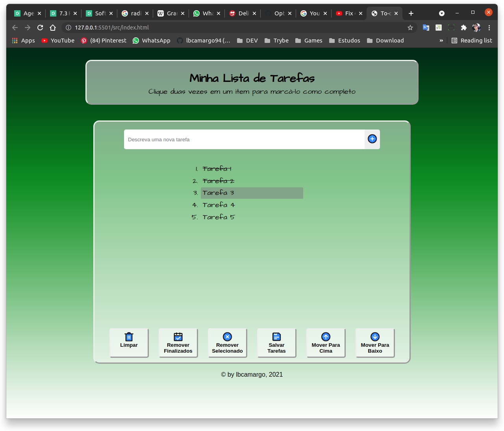Add a new task with the plus icon
The height and width of the screenshot is (431, 504).
tap(372, 139)
